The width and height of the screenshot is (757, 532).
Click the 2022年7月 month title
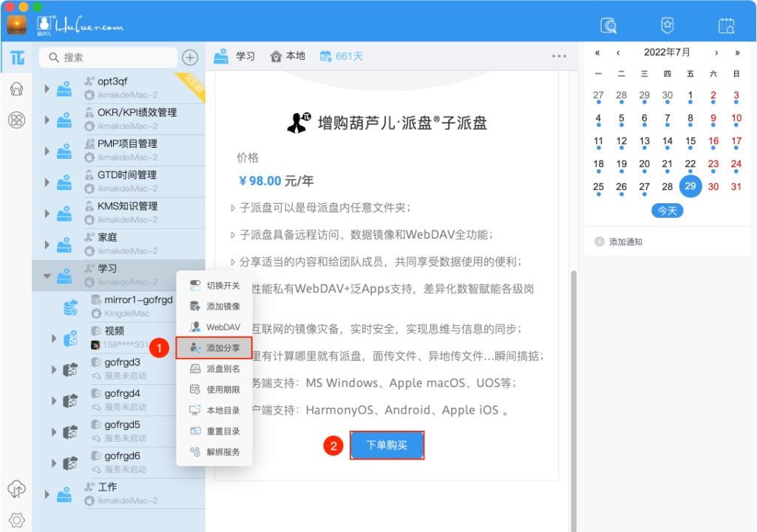[x=667, y=52]
